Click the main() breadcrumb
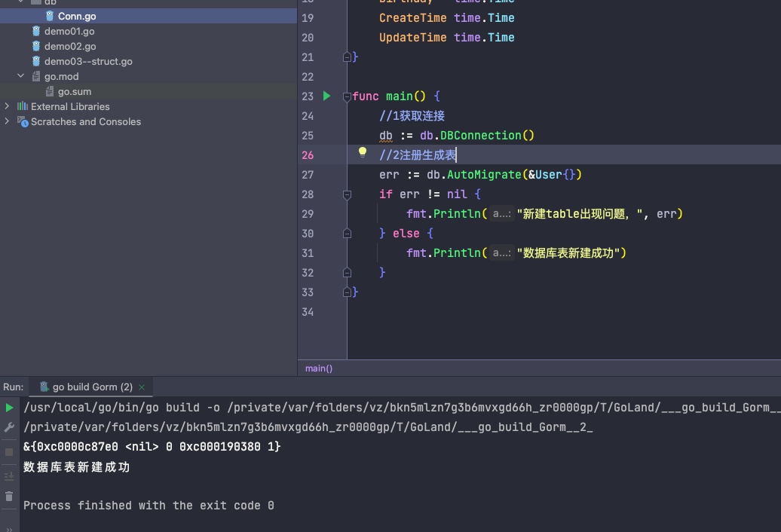 pos(319,368)
